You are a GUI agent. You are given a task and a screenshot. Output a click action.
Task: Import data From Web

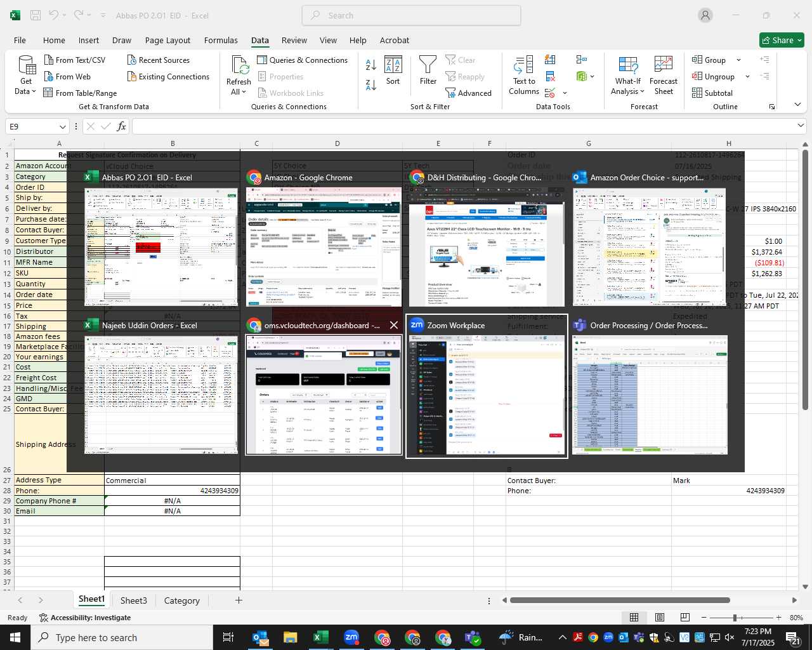pyautogui.click(x=67, y=76)
